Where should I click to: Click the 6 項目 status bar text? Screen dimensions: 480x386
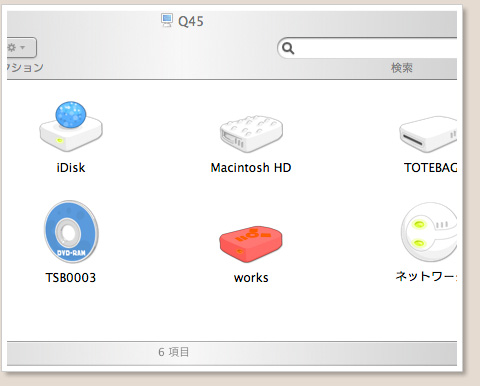pos(174,352)
